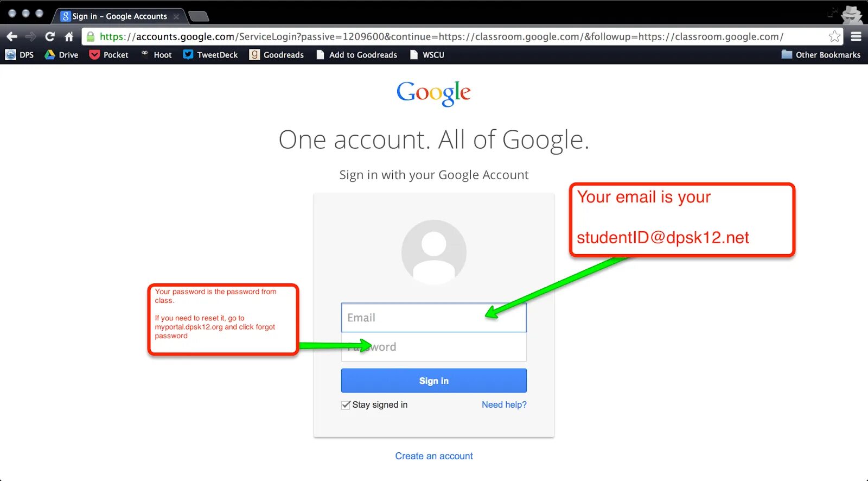Viewport: 868px width, 481px height.
Task: Open the TweetDeck bookmark
Action: 210,55
